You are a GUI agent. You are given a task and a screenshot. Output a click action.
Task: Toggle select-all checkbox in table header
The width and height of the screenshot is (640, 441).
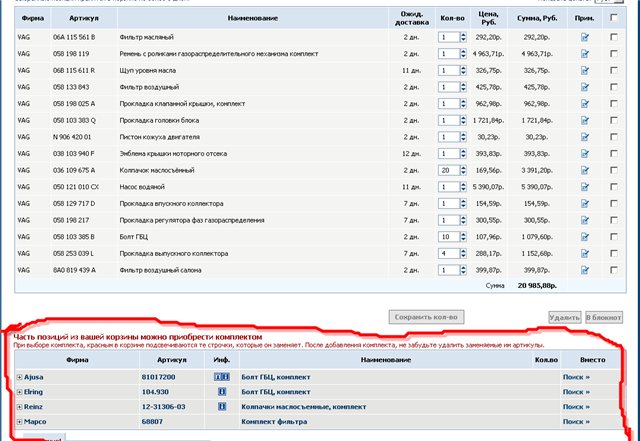[x=613, y=18]
